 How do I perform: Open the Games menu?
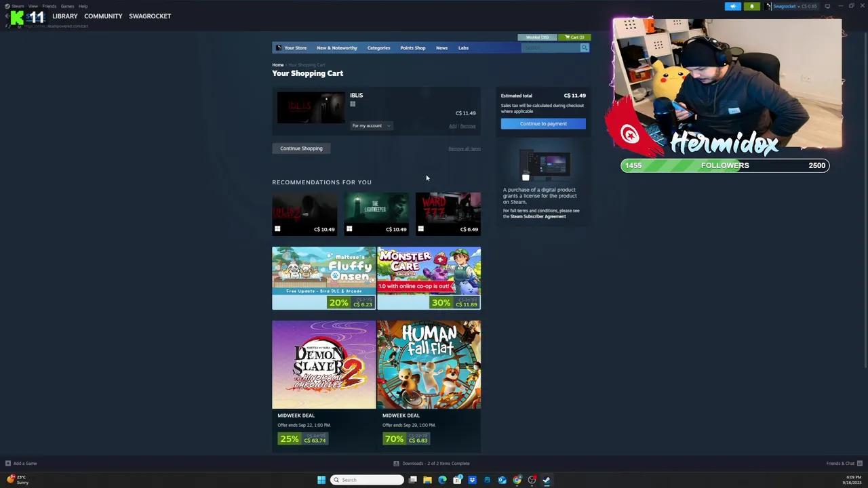pos(67,6)
